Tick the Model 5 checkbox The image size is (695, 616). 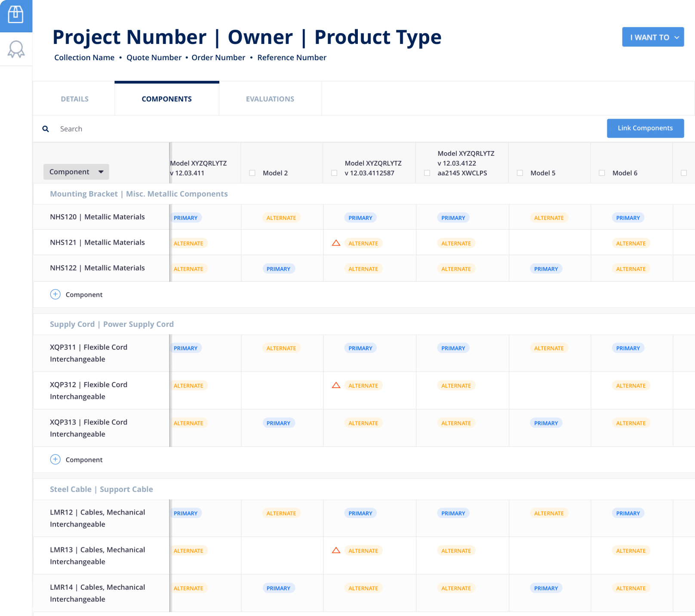click(520, 173)
